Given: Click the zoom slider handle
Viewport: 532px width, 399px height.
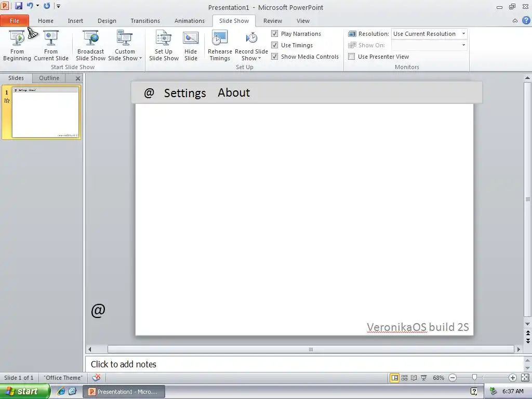Looking at the screenshot, I should point(475,377).
